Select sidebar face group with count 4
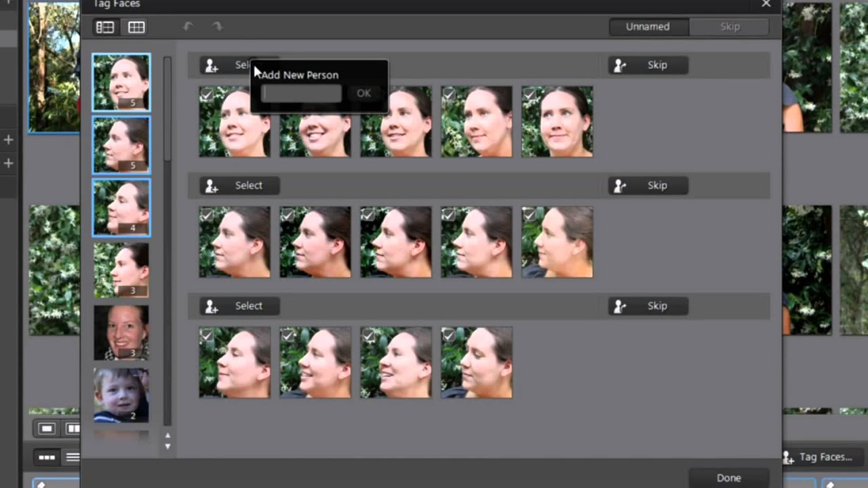Screen dimensions: 868x488 [121, 207]
